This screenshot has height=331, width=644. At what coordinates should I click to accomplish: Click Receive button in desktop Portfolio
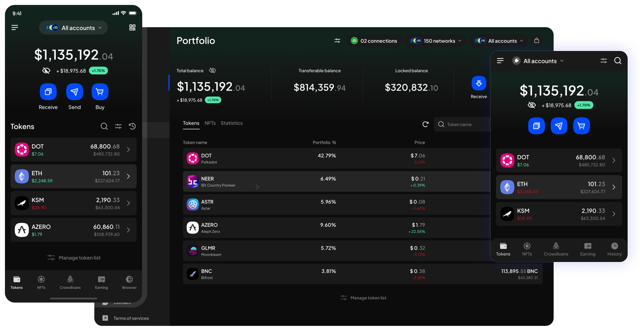click(479, 83)
